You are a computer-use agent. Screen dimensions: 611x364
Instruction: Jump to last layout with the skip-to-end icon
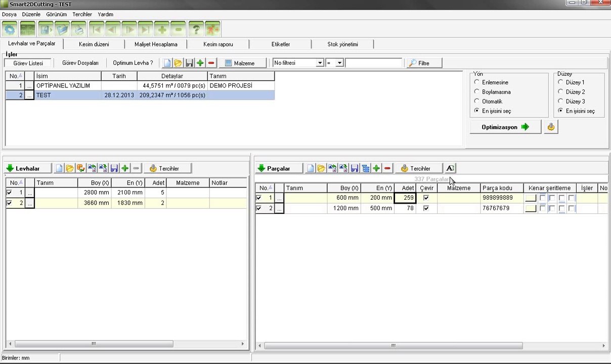tap(145, 29)
